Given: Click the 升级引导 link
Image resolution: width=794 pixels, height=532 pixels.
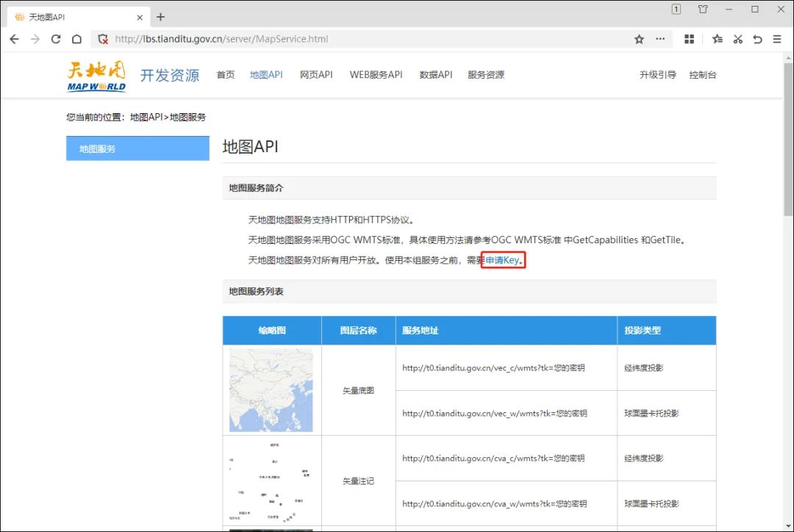Looking at the screenshot, I should pyautogui.click(x=658, y=75).
